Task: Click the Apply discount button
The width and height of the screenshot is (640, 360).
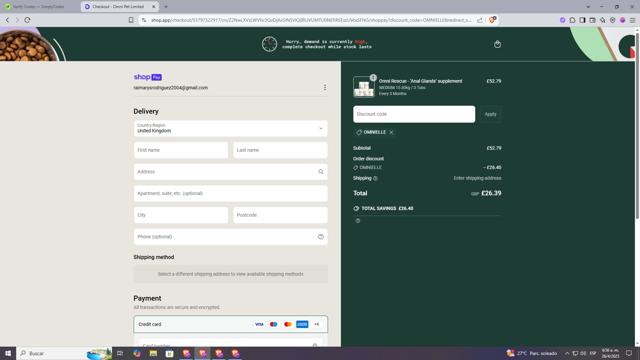Action: point(491,114)
